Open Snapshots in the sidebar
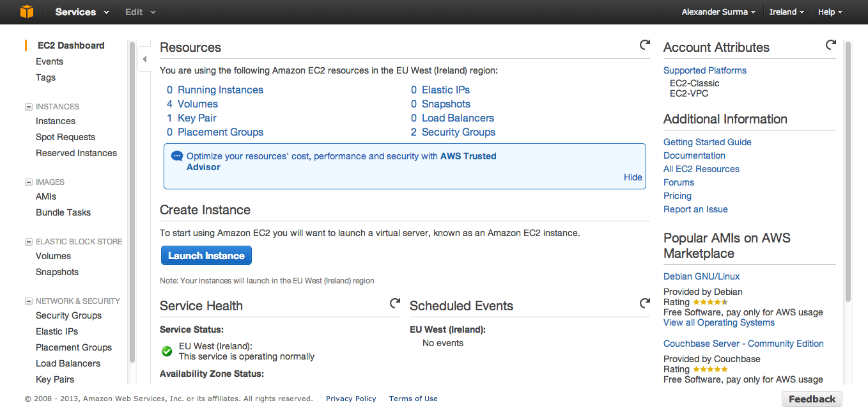868x412 pixels. (57, 272)
